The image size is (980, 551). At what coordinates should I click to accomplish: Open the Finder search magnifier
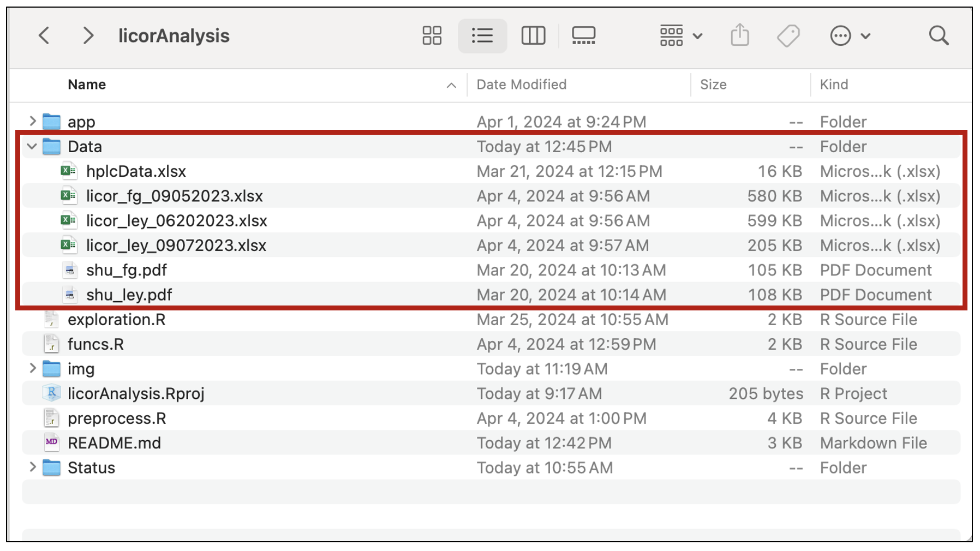939,36
